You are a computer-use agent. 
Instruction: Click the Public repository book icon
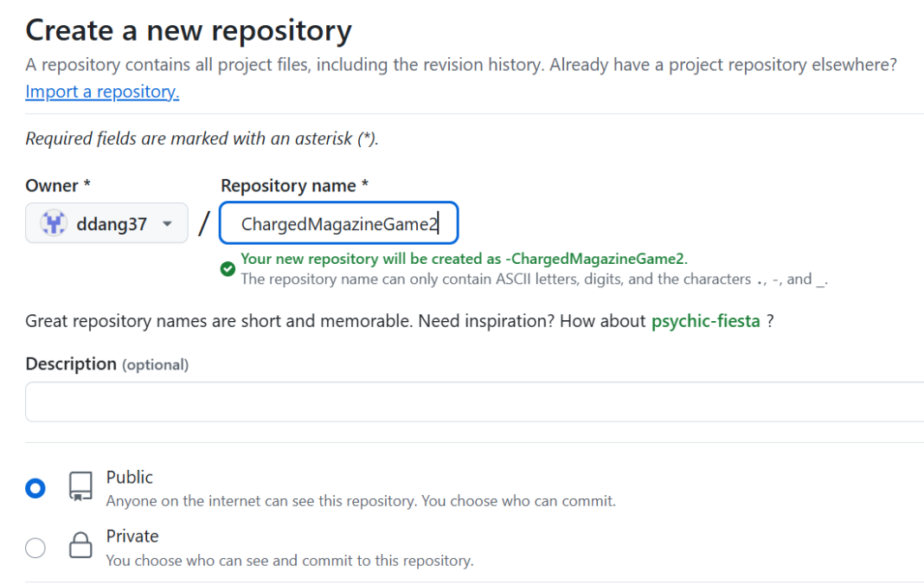tap(80, 486)
